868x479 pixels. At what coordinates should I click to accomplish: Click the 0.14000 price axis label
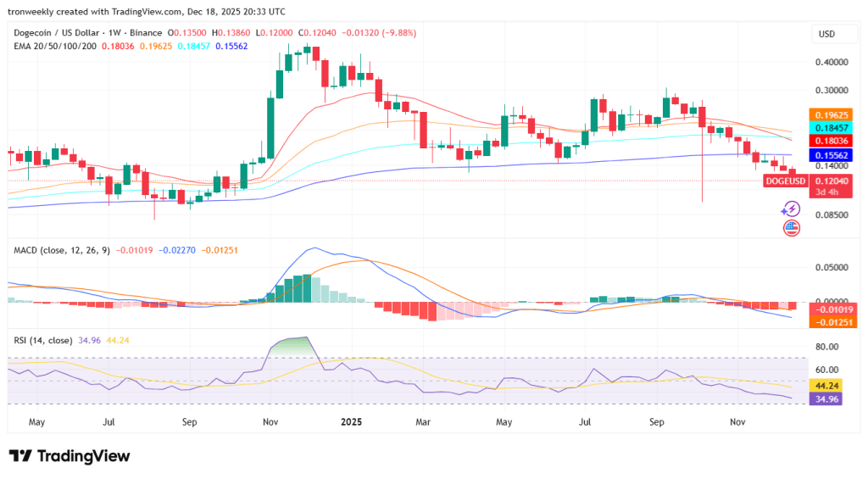point(832,165)
